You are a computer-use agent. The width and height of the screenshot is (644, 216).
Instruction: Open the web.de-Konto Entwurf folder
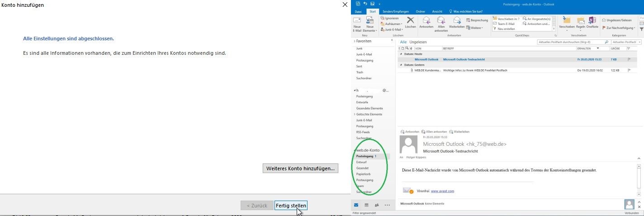point(361,162)
